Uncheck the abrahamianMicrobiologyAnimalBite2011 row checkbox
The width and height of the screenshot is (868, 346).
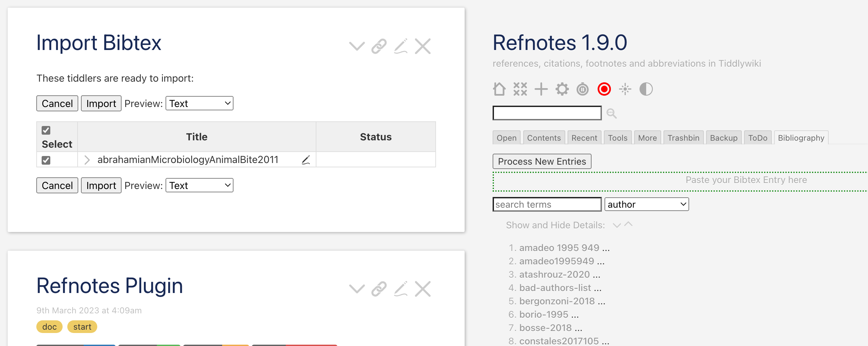click(x=46, y=160)
